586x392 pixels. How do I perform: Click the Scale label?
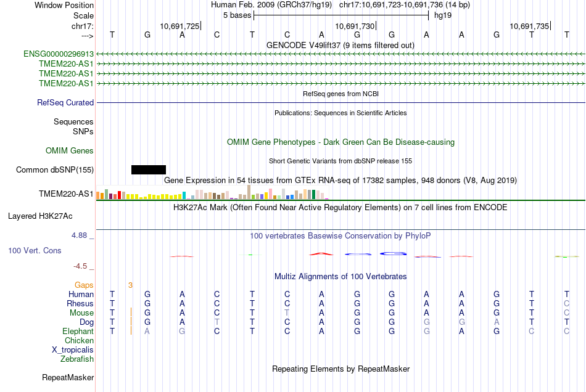click(83, 15)
